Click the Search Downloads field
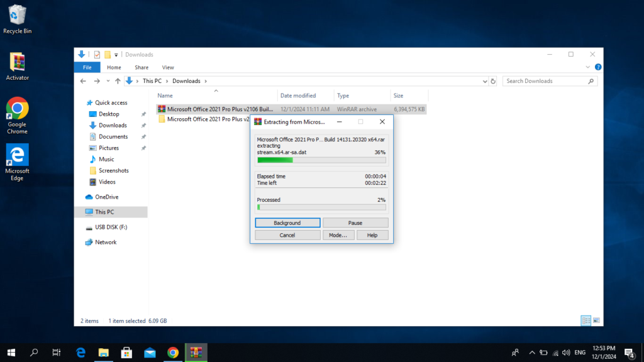 point(550,81)
